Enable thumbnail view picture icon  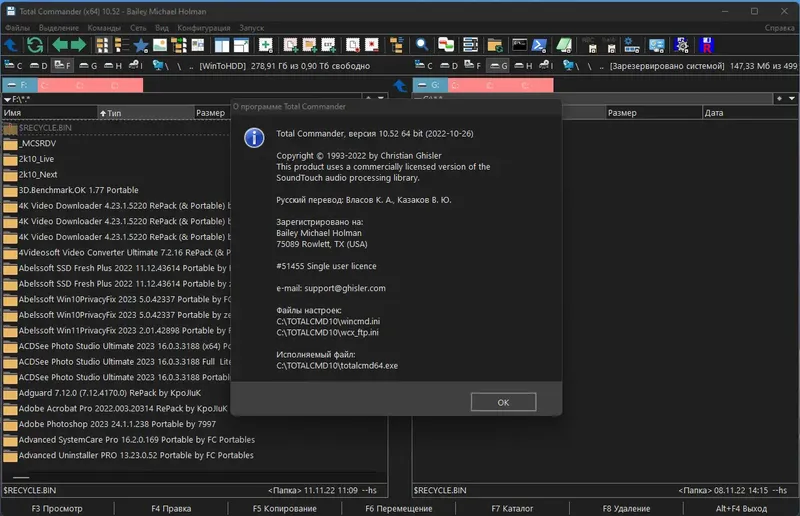coord(160,45)
